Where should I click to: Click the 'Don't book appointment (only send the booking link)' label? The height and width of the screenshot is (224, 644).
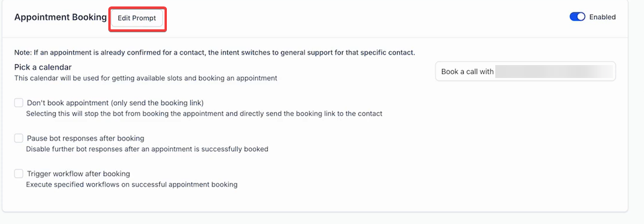click(x=115, y=103)
